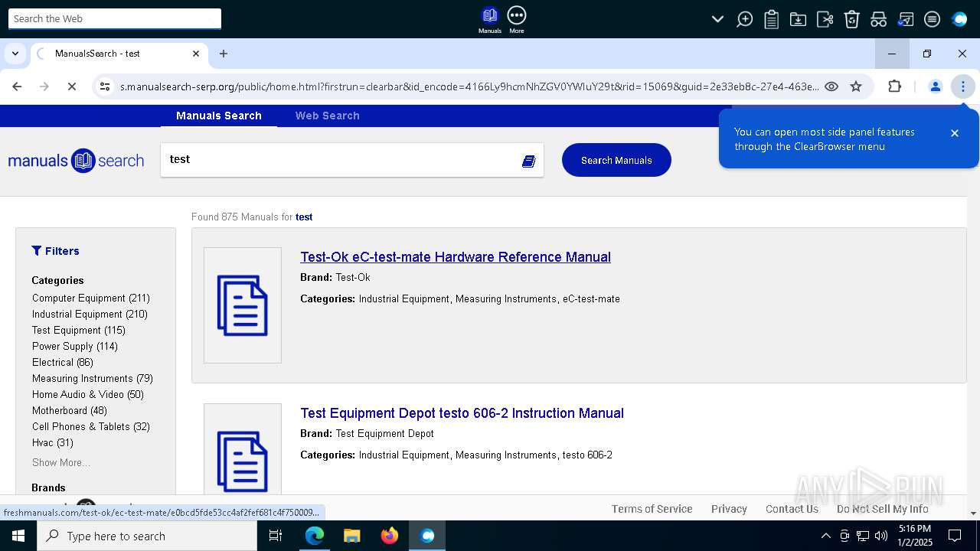Close the ManualsSearch tab
980x551 pixels.
coord(196,54)
